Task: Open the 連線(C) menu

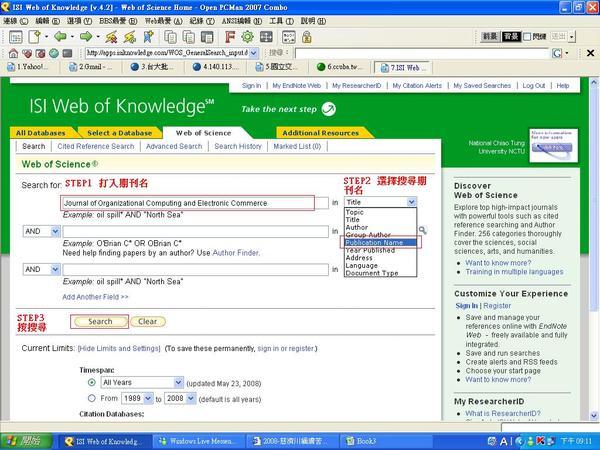Action: coord(16,21)
